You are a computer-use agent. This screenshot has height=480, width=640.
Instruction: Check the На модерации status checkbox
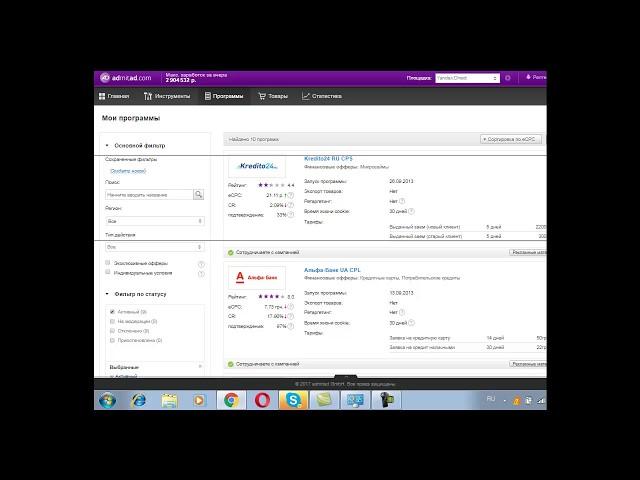(112, 321)
